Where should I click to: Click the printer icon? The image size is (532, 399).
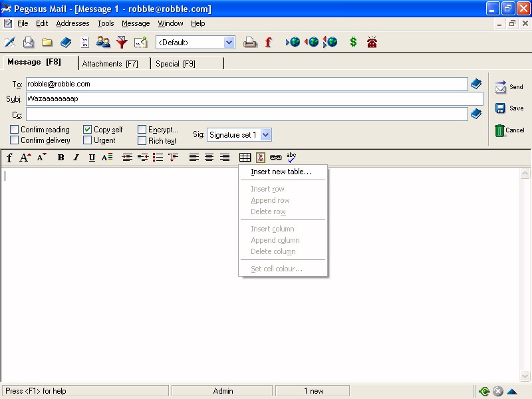[x=250, y=43]
